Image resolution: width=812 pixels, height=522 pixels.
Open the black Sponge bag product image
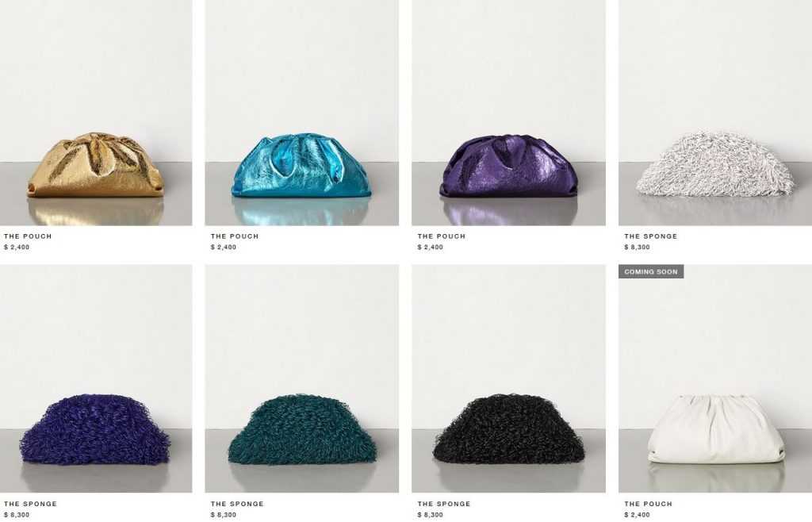(x=508, y=378)
